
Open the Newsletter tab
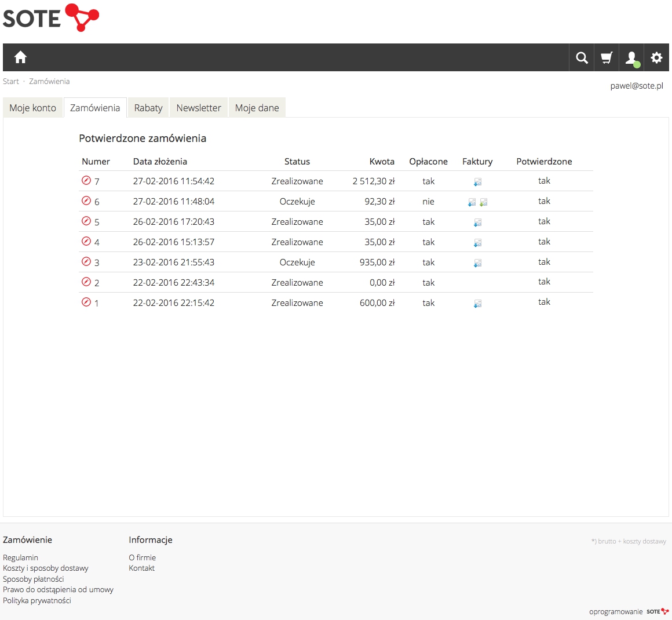click(x=199, y=108)
